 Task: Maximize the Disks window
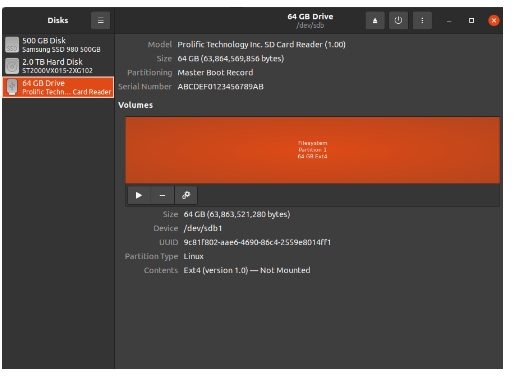tap(471, 21)
